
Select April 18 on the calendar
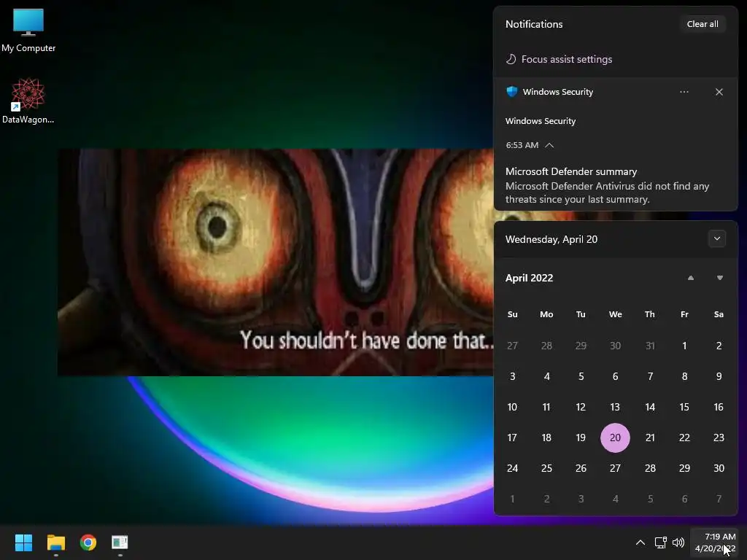(546, 437)
